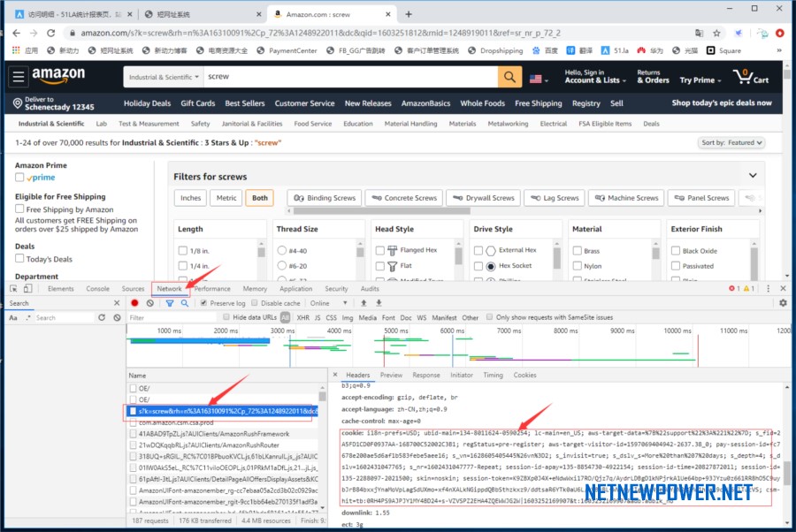Select the #4-40 thread size radio

pyautogui.click(x=282, y=250)
